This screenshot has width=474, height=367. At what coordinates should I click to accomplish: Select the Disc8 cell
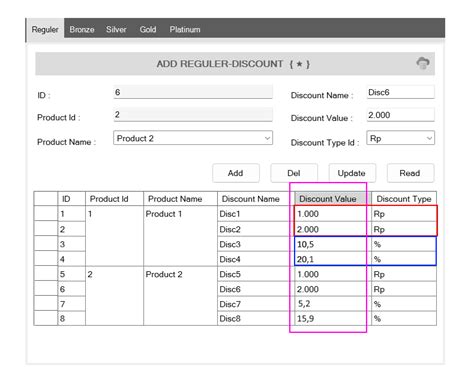[x=256, y=318]
